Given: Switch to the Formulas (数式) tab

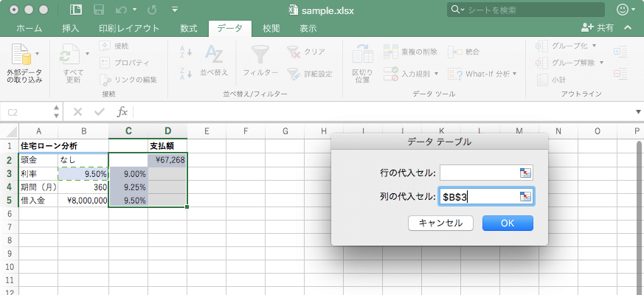Looking at the screenshot, I should pyautogui.click(x=188, y=28).
